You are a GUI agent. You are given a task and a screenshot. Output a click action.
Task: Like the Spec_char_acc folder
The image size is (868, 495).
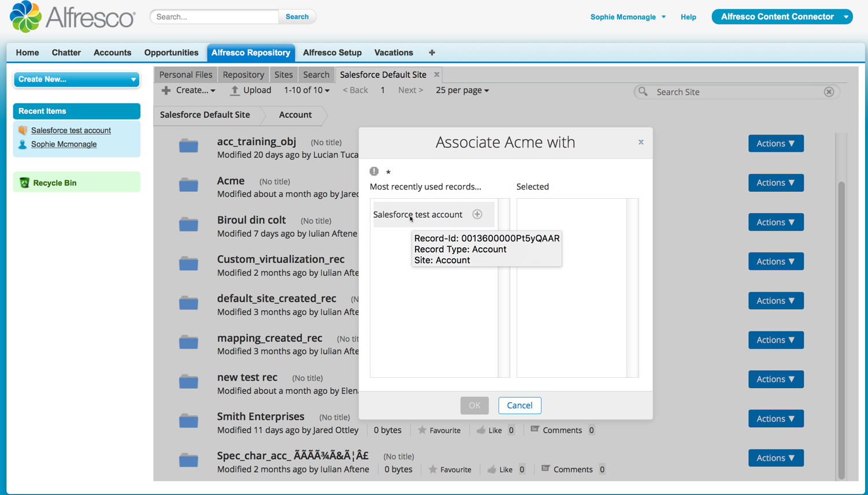(492, 470)
